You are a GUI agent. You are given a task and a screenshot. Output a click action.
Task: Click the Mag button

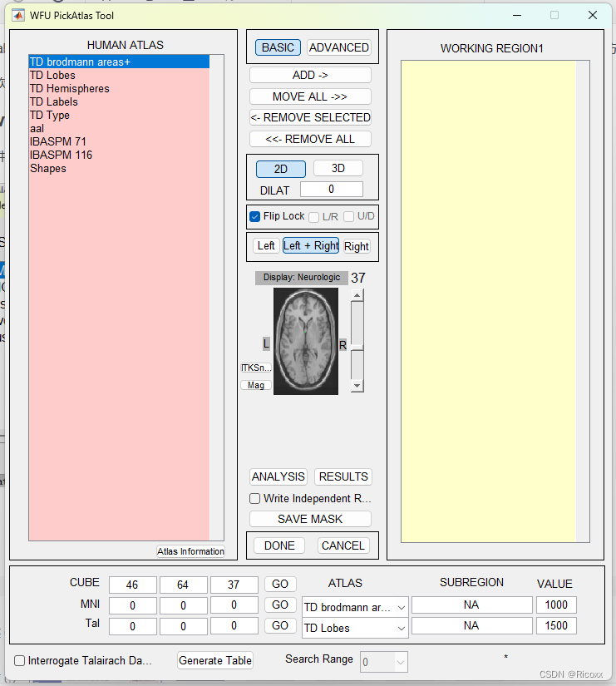[x=256, y=385]
